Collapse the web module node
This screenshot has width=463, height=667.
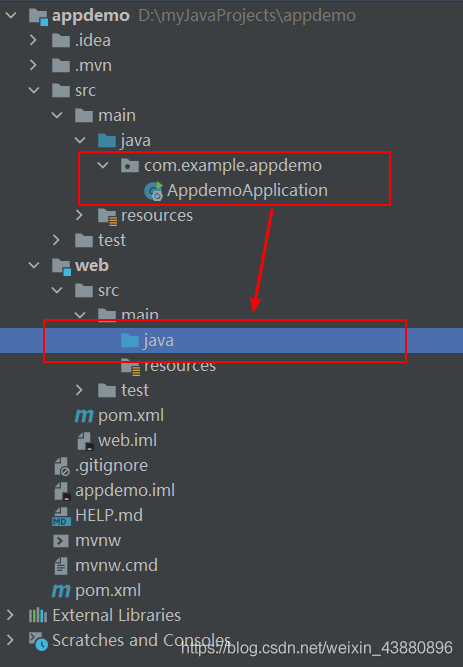(34, 265)
